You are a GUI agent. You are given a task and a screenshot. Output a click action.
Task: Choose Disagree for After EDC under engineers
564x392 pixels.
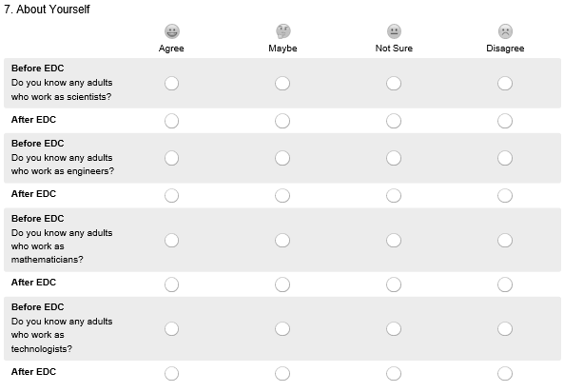tap(505, 195)
